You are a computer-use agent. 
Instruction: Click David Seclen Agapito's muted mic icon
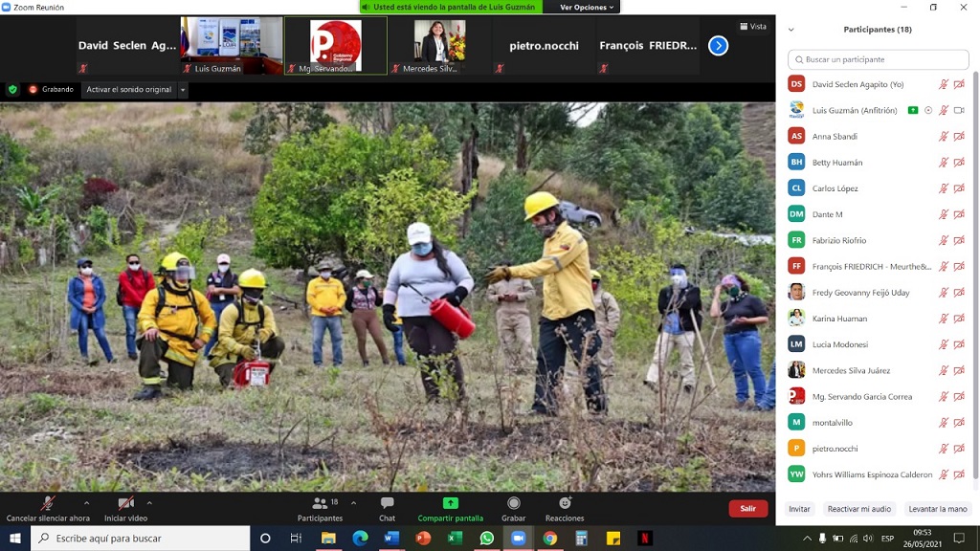click(x=943, y=84)
